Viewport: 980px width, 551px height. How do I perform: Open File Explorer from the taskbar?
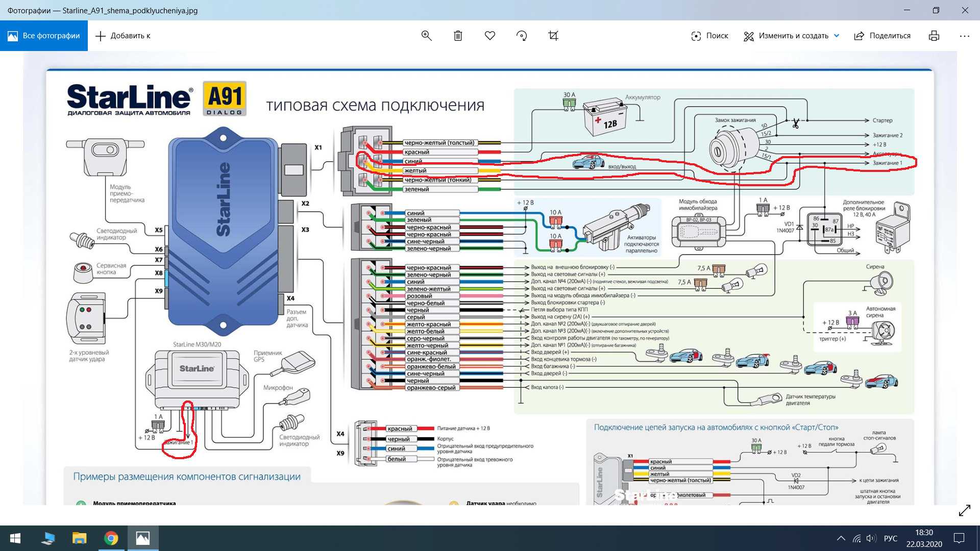click(x=79, y=538)
